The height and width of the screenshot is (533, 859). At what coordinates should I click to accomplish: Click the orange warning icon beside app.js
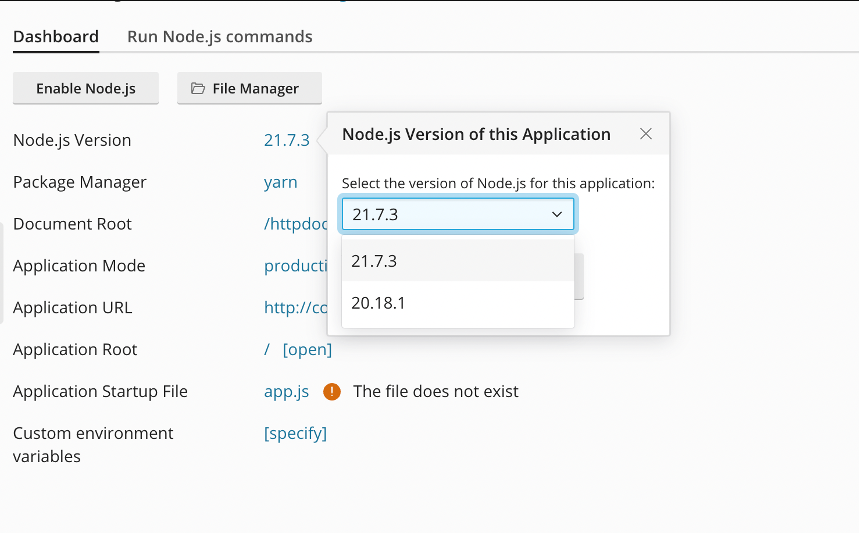coord(332,392)
